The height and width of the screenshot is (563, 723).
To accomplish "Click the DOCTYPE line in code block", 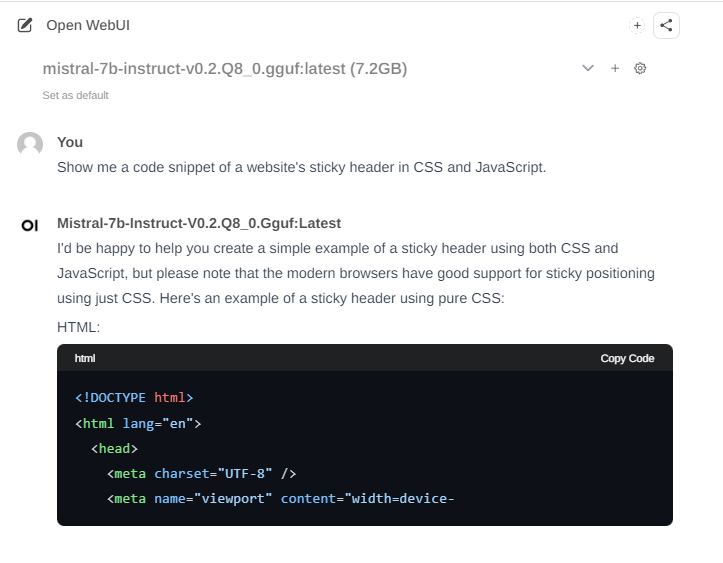I will (x=134, y=397).
